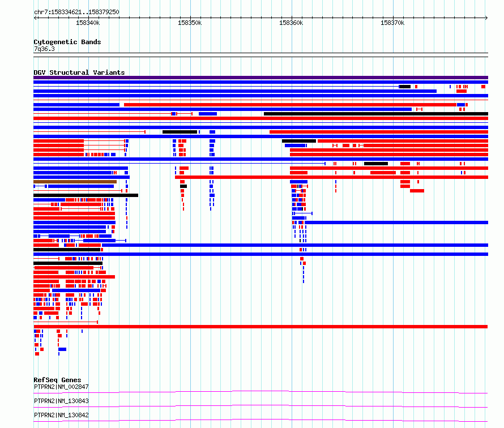
Task: Select the Cytogenetic Bands track title
Action: (67, 42)
